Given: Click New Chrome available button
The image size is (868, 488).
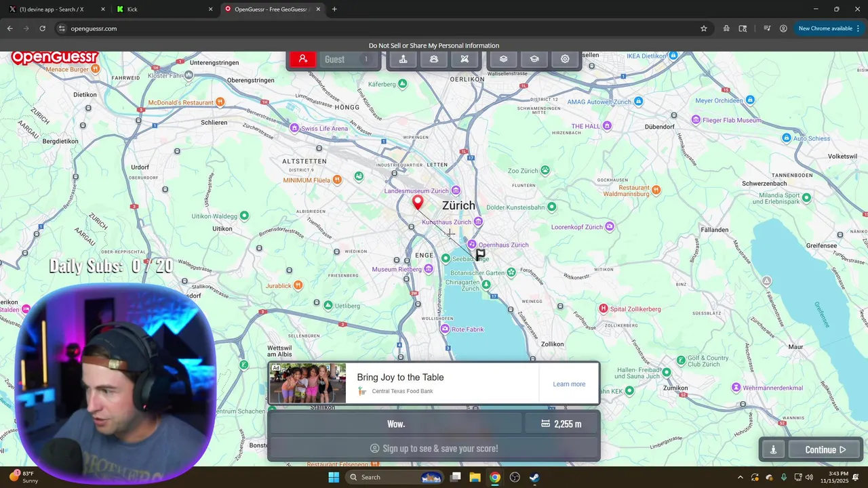Looking at the screenshot, I should coord(825,28).
